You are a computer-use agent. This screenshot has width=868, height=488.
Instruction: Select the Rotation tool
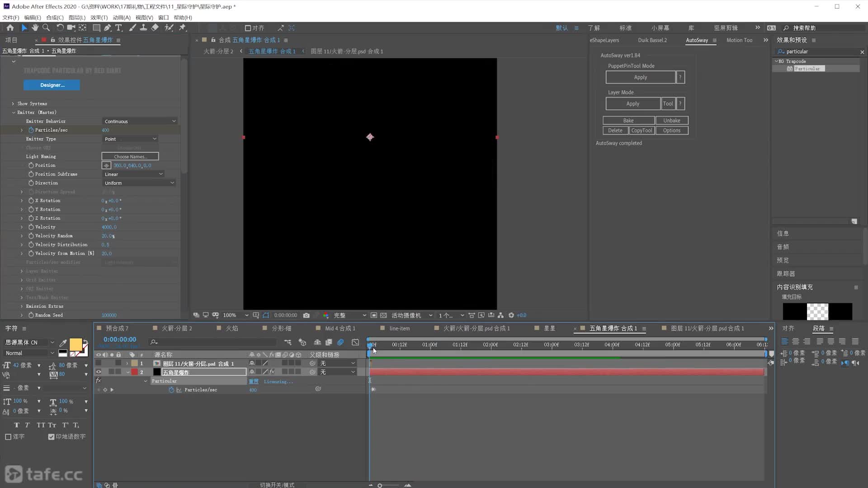click(60, 28)
